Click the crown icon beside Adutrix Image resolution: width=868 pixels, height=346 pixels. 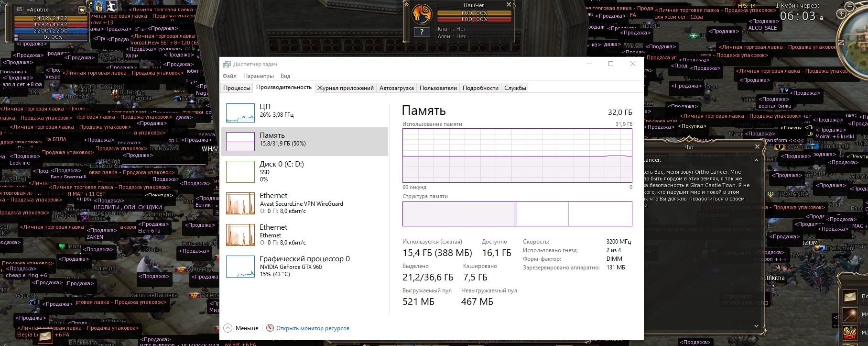(x=82, y=9)
